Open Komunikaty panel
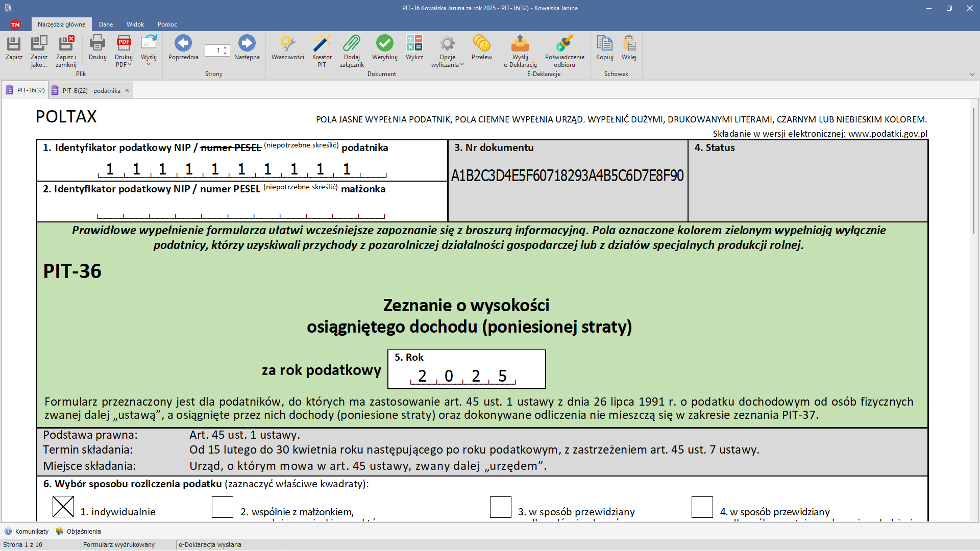 [27, 531]
